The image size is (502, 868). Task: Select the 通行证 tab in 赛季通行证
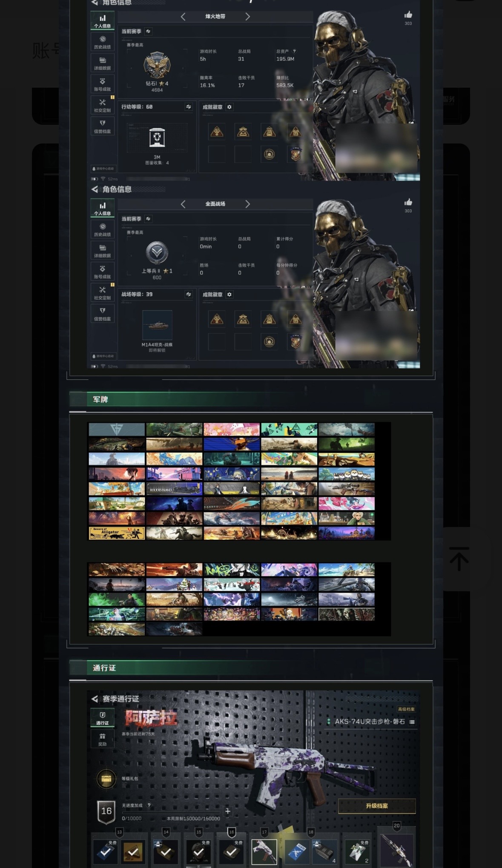(x=102, y=718)
